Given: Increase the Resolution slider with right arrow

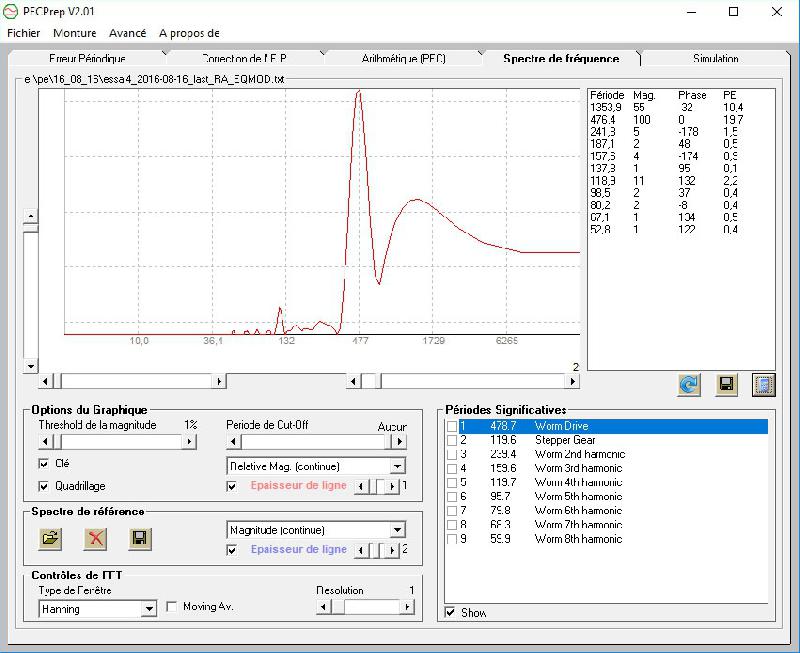Looking at the screenshot, I should point(407,607).
